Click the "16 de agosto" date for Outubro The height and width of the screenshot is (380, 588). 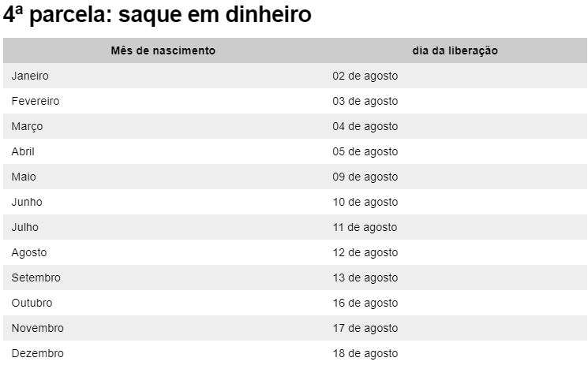coord(365,303)
